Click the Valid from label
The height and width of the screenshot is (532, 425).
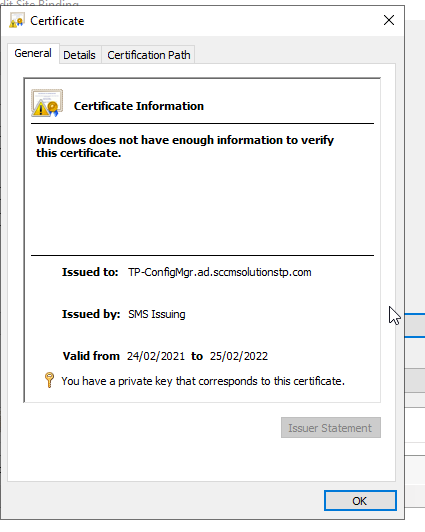click(x=91, y=356)
